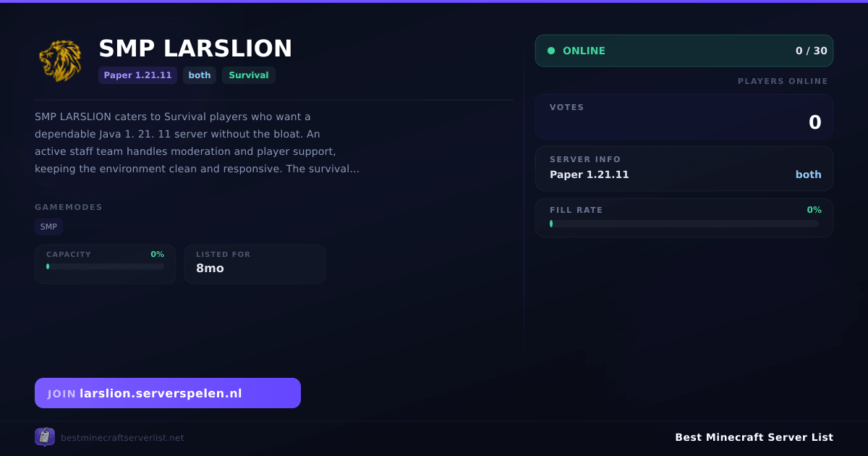868x456 pixels.
Task: Click the CAPACITY label
Action: pos(69,255)
